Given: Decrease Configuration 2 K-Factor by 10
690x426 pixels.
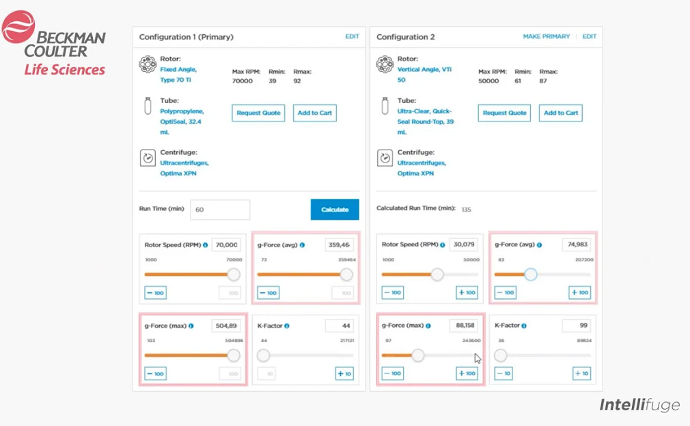Looking at the screenshot, I should (503, 373).
